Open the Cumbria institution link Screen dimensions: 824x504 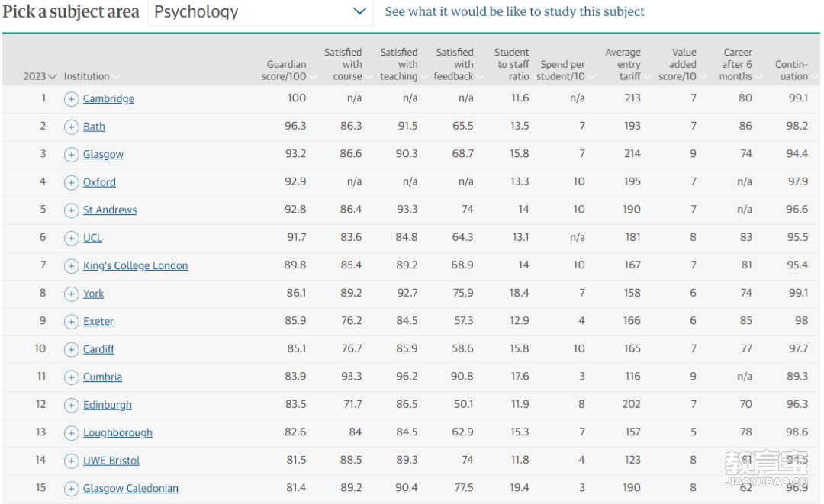click(102, 377)
